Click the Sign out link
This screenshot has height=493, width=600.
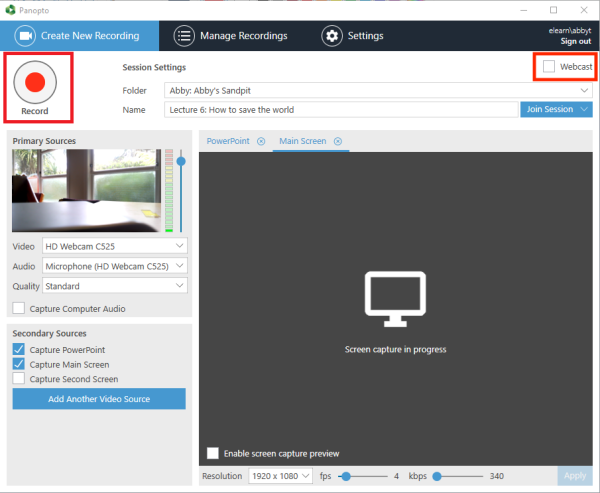[x=575, y=42]
